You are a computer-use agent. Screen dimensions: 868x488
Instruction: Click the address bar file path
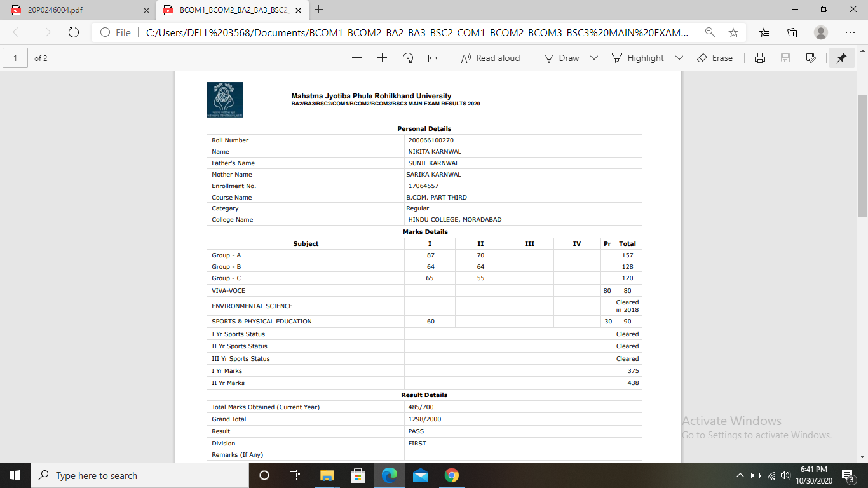click(x=417, y=32)
